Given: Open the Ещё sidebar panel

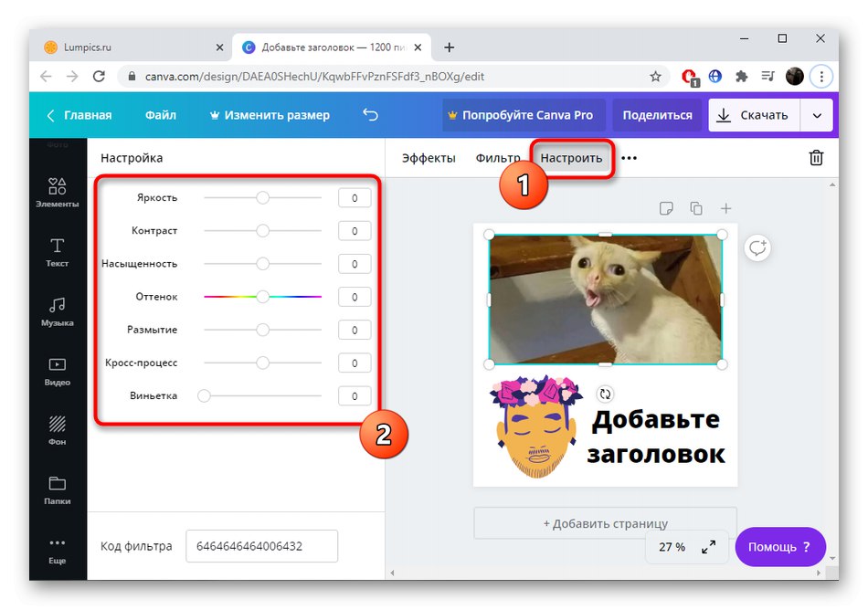Looking at the screenshot, I should [x=58, y=549].
